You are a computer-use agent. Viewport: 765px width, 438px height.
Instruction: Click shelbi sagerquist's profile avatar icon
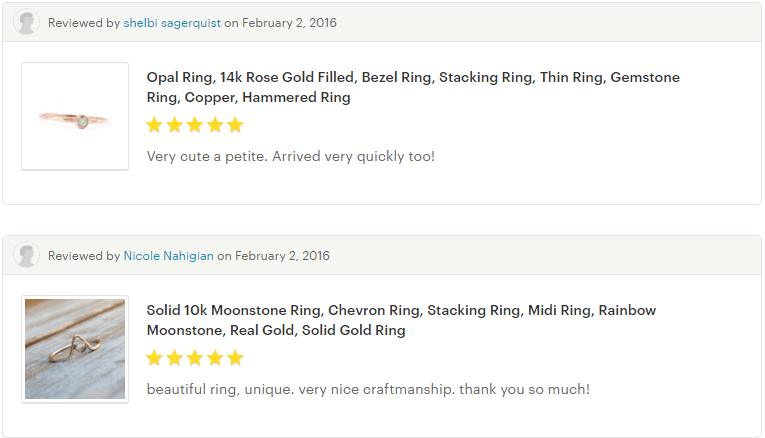pos(27,22)
